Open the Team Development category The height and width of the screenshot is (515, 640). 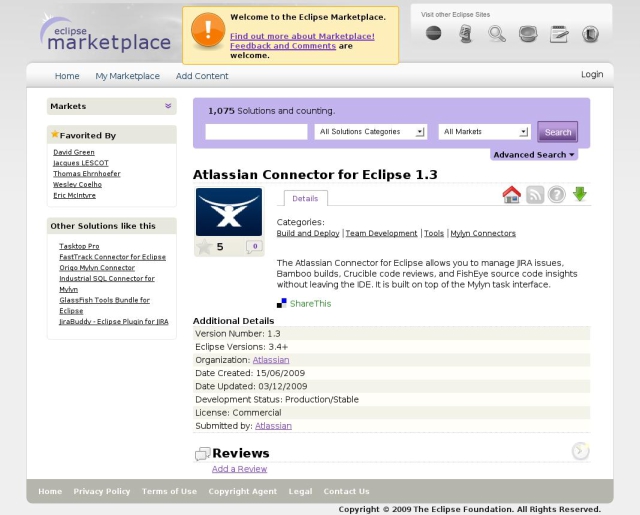pyautogui.click(x=382, y=233)
